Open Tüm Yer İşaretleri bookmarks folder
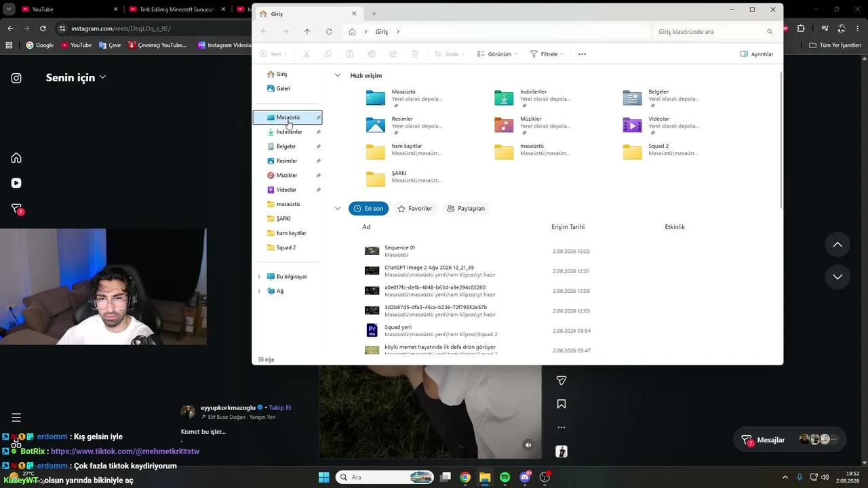Screen dimensions: 868x488 point(835,45)
